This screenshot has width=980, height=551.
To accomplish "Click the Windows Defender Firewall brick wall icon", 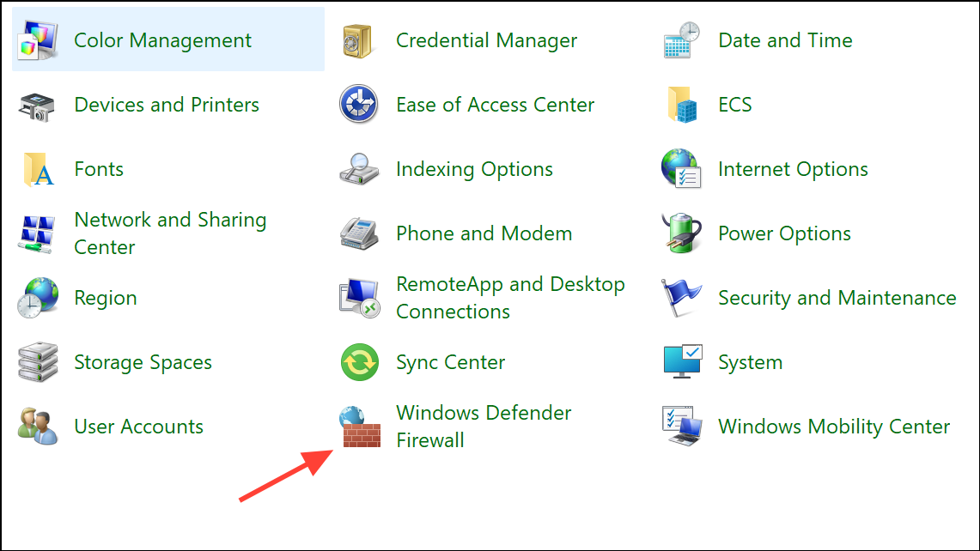I will (x=361, y=427).
